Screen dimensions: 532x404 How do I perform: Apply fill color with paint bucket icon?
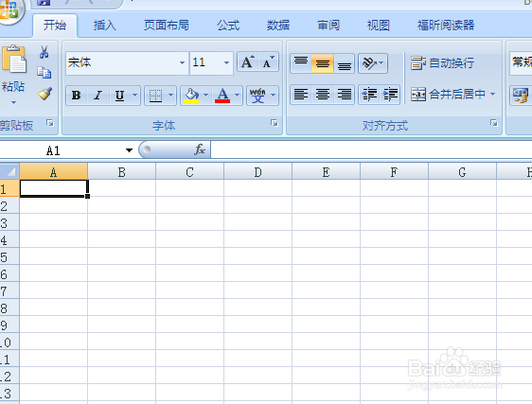pyautogui.click(x=191, y=96)
